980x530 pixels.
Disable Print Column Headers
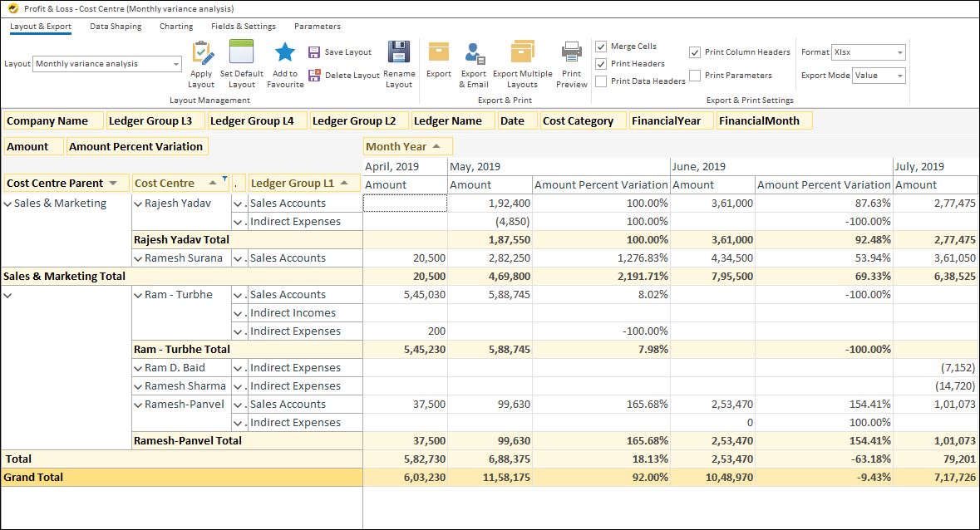(x=695, y=52)
